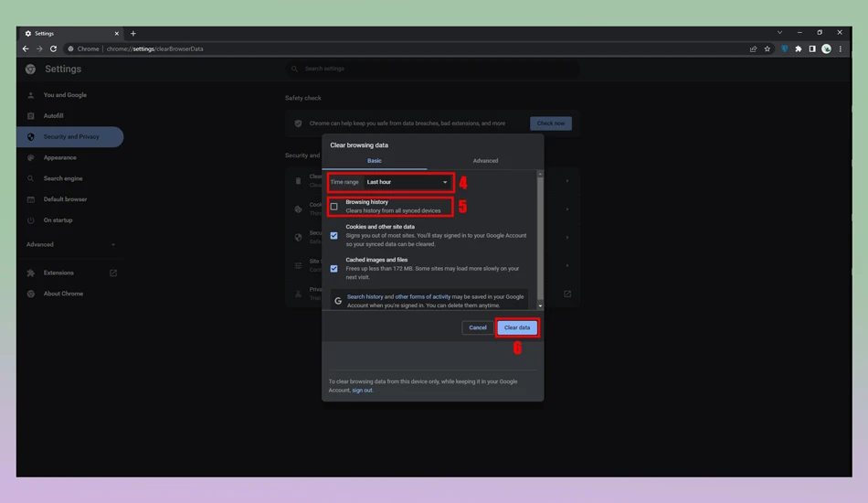Click the back navigation arrow

pos(26,48)
